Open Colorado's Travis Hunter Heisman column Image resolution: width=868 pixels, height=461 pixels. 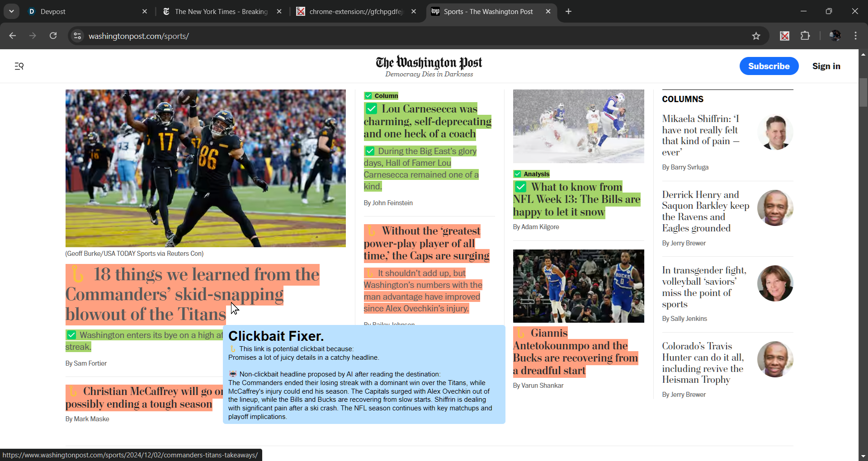click(703, 362)
